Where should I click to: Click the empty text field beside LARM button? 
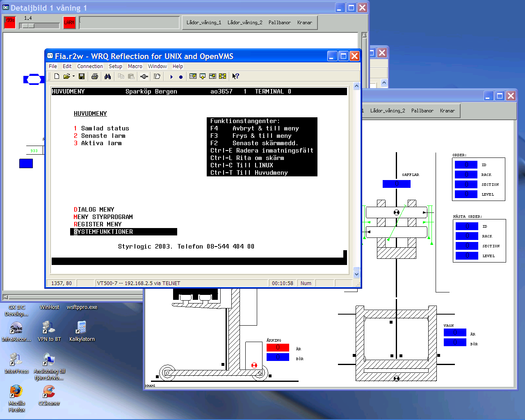pos(129,23)
